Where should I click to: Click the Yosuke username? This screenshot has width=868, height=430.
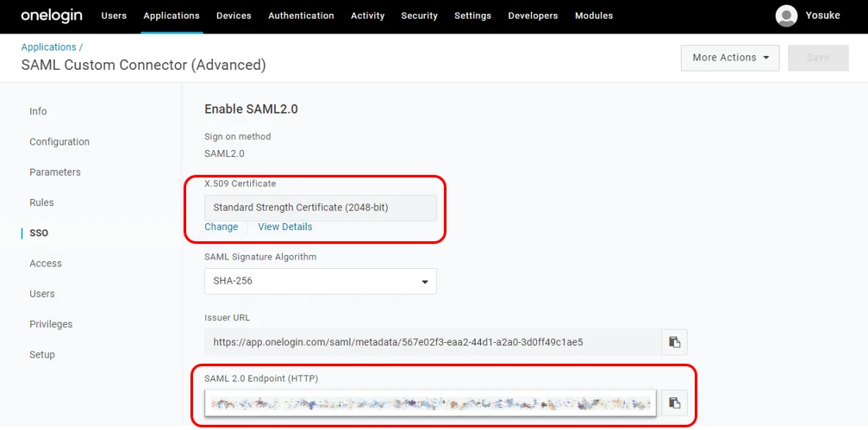point(822,16)
